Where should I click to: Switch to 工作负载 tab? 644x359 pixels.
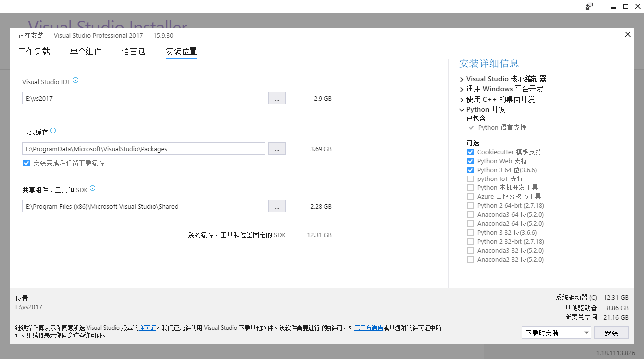click(x=34, y=51)
